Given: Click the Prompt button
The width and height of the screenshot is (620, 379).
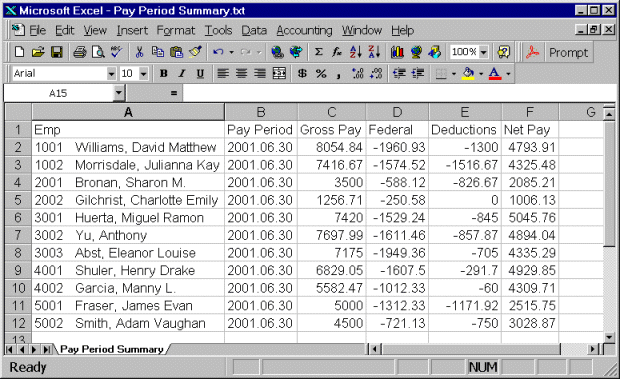Looking at the screenshot, I should coord(569,52).
